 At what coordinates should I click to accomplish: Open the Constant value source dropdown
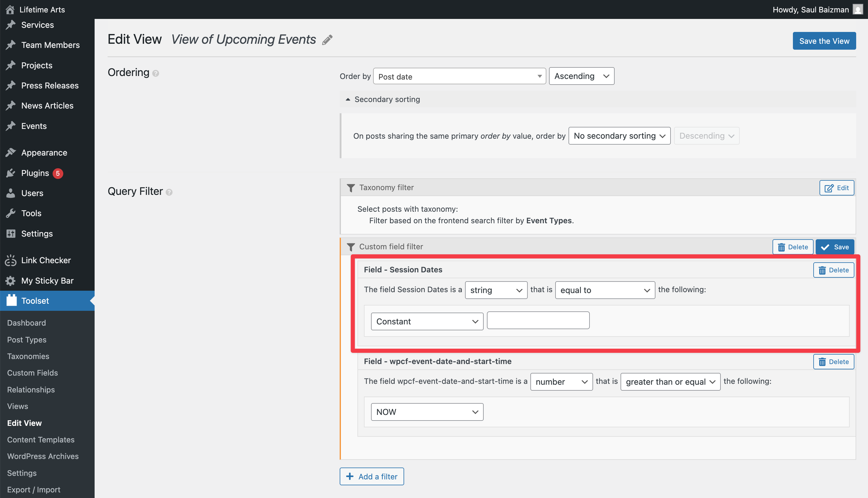[427, 321]
